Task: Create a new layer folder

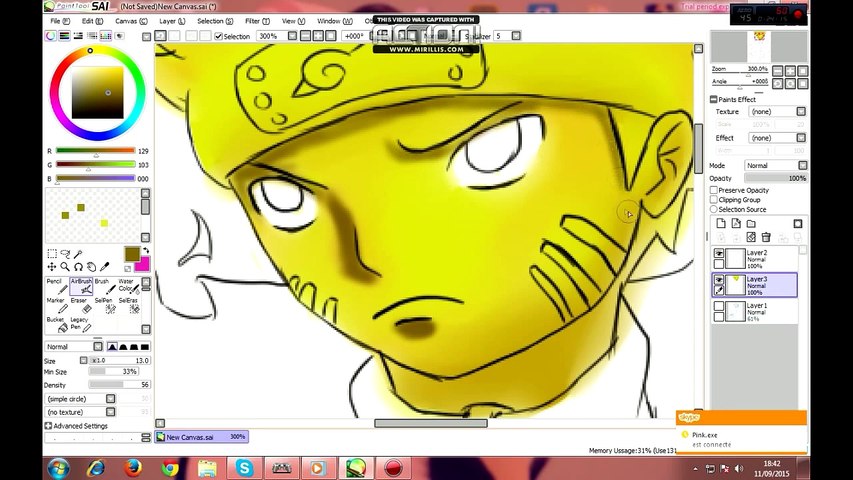Action: click(751, 224)
